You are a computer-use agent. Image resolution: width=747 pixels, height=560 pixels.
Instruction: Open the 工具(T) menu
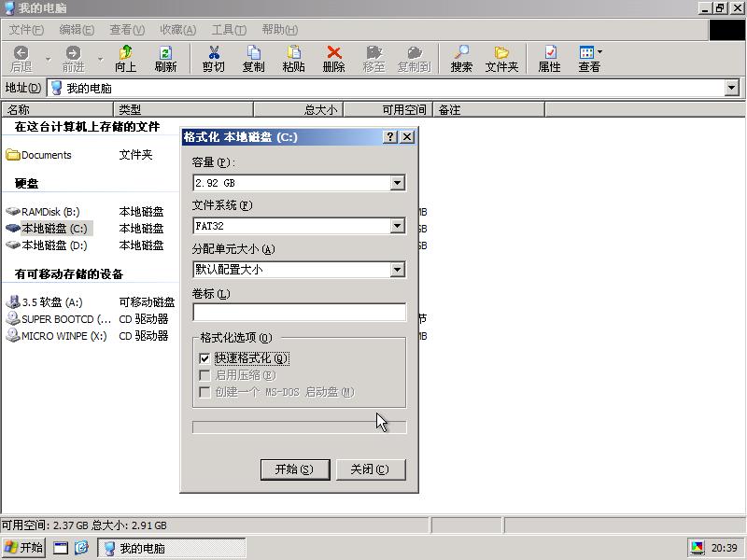click(x=229, y=30)
